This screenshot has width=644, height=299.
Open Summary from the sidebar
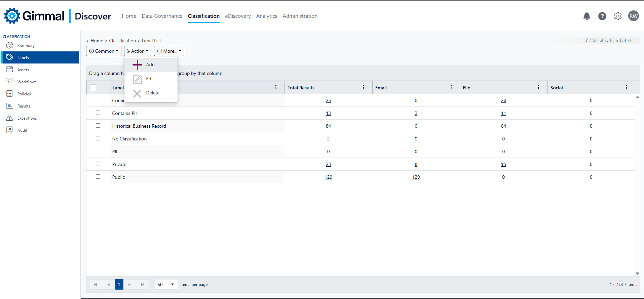pos(26,46)
